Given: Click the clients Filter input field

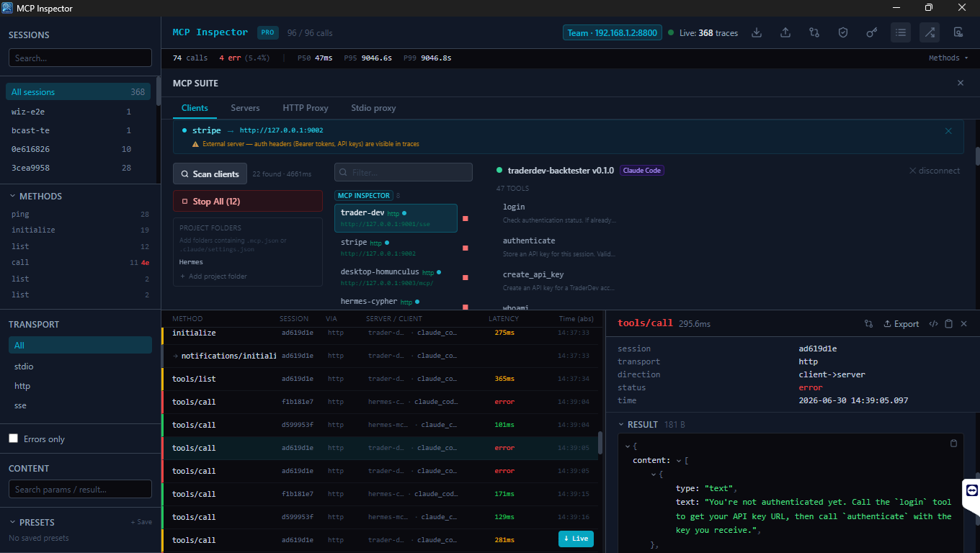Looking at the screenshot, I should [404, 172].
